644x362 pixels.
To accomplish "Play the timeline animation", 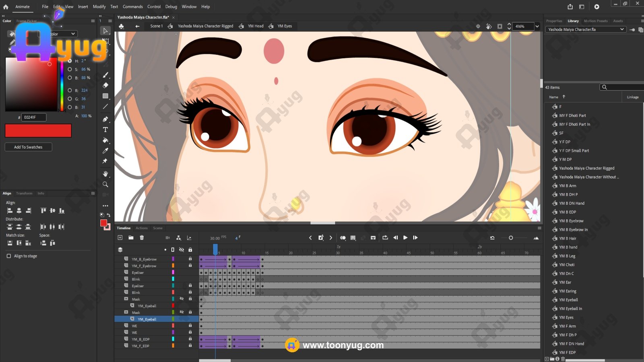I will click(x=405, y=238).
